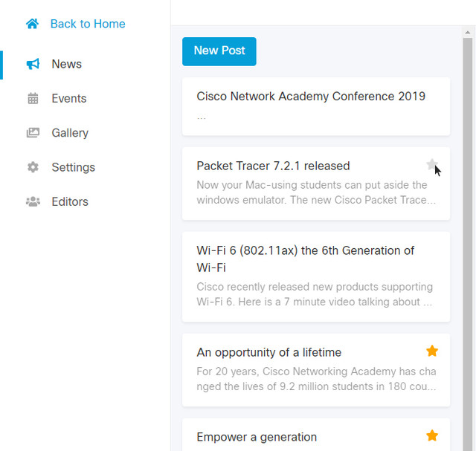
Task: Click the calendar Events icon
Action: click(x=33, y=98)
